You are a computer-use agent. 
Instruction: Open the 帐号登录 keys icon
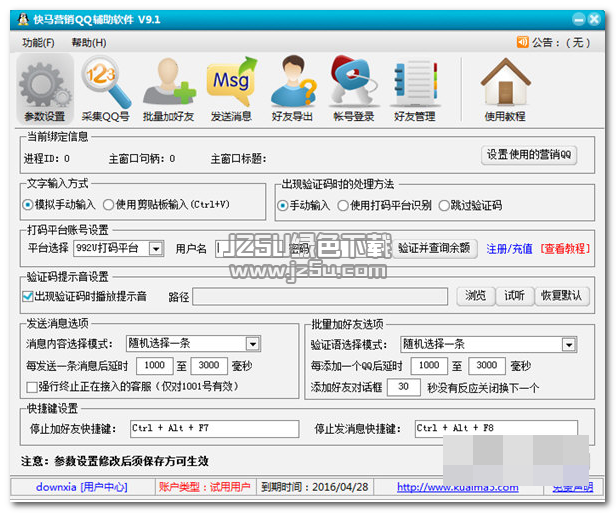[x=354, y=89]
